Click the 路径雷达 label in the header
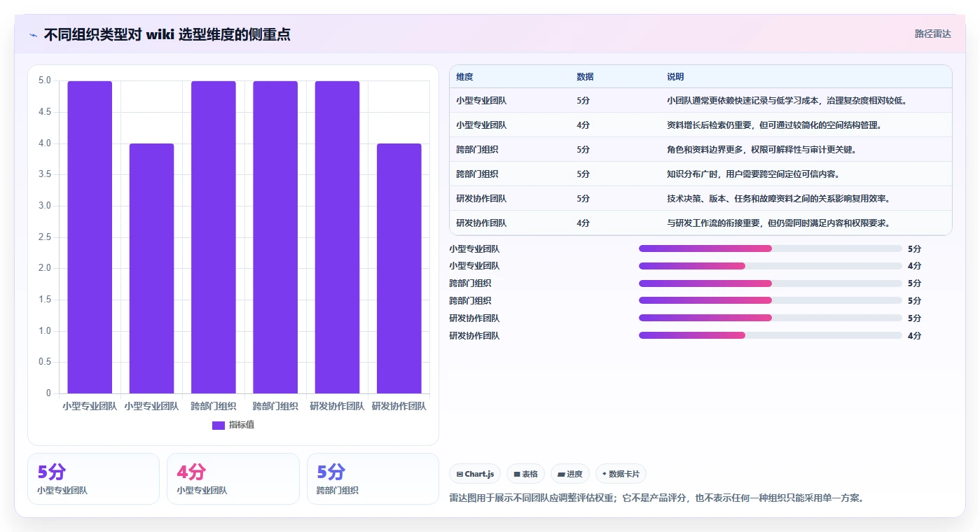 coord(932,34)
